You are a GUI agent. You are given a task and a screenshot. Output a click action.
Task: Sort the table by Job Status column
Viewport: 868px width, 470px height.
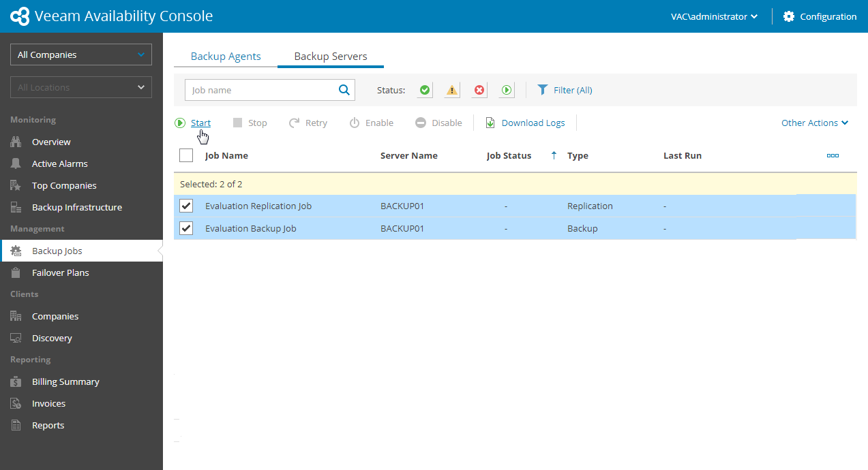click(509, 156)
